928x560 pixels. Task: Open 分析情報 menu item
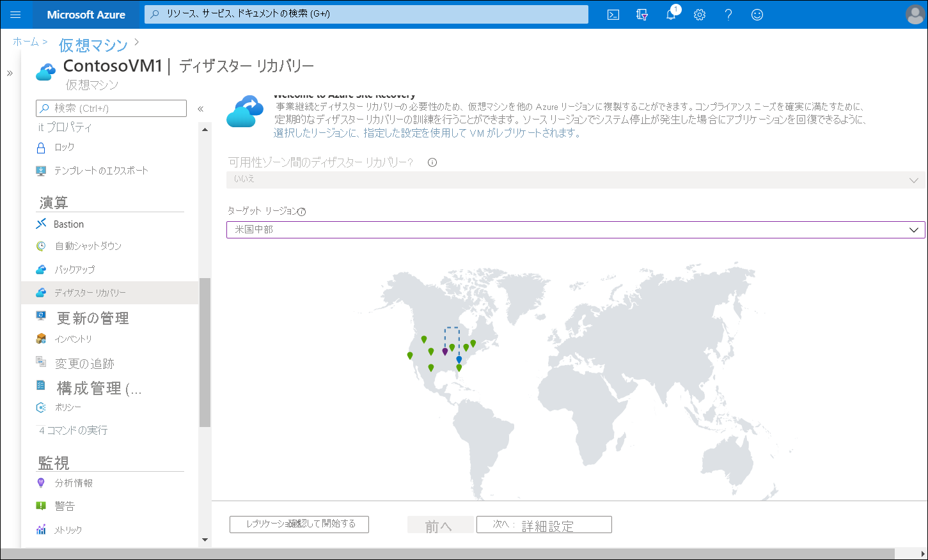click(x=74, y=483)
